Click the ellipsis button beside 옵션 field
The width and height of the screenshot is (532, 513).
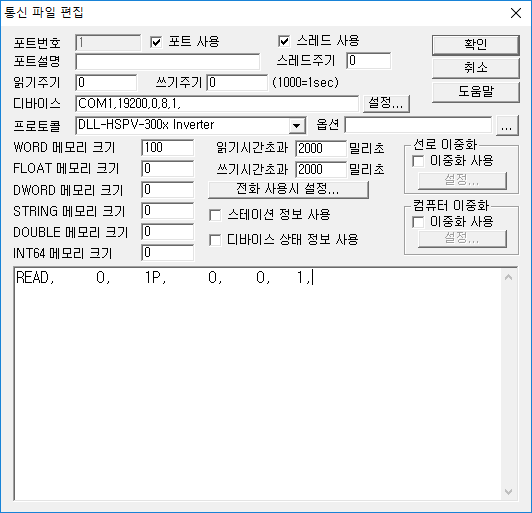pyautogui.click(x=507, y=126)
